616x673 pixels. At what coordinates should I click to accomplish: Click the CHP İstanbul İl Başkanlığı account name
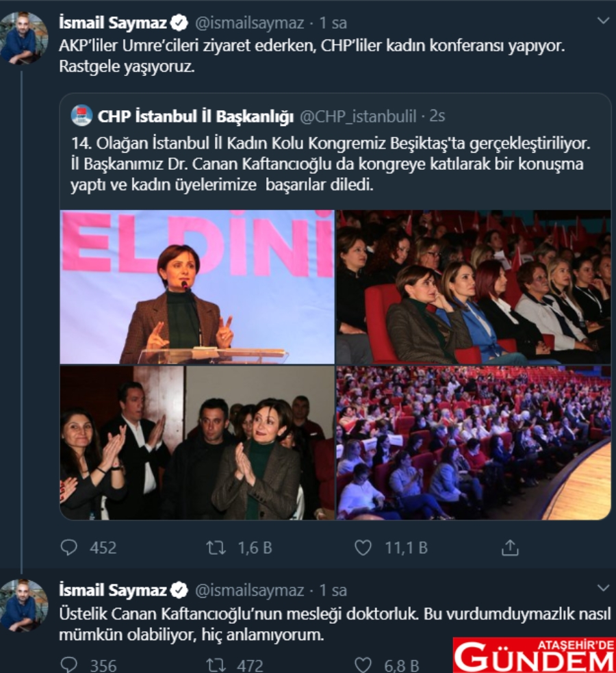tap(196, 116)
